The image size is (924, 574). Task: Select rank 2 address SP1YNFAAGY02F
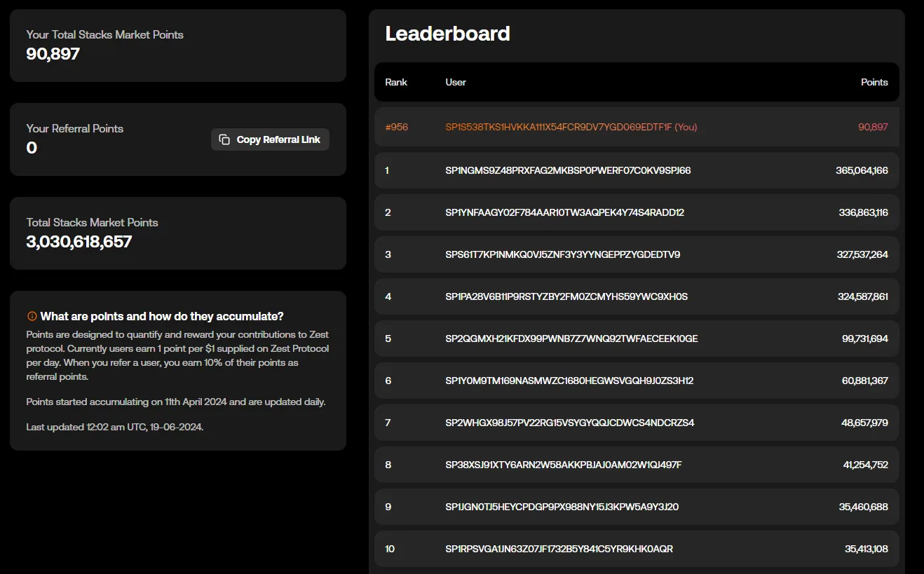point(565,212)
